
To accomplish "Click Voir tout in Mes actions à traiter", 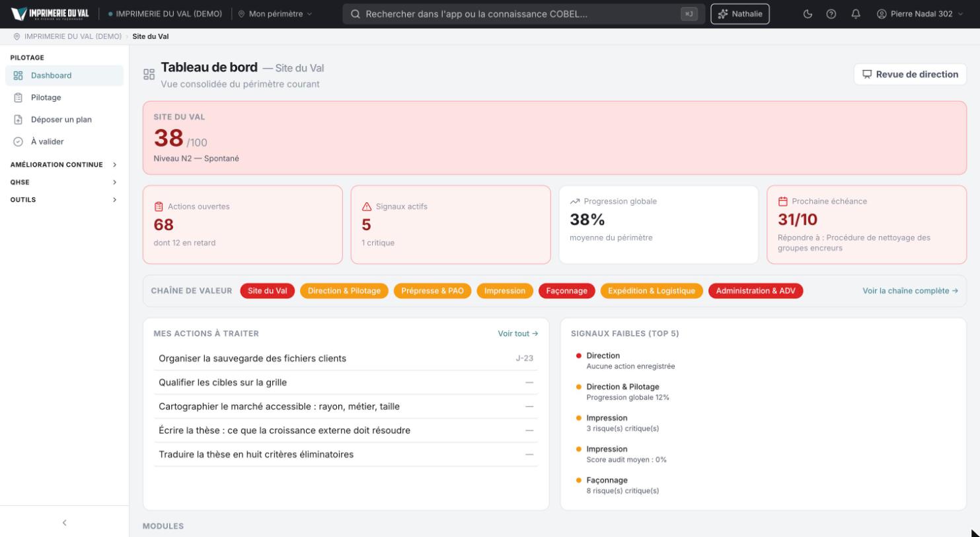I will pos(518,334).
